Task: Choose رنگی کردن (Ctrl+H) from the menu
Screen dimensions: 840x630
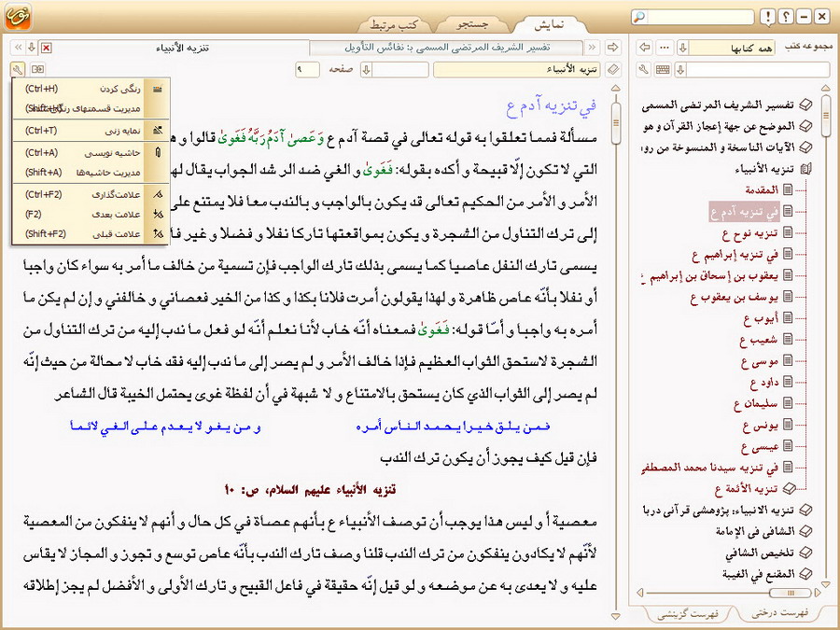Action: pos(91,89)
